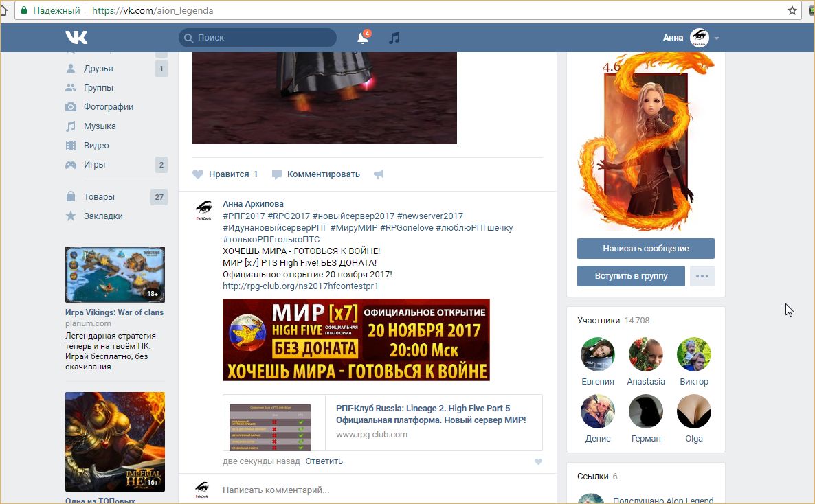Image resolution: width=815 pixels, height=504 pixels.
Task: Open the link preview comparison table thumbnail
Action: tap(270, 427)
